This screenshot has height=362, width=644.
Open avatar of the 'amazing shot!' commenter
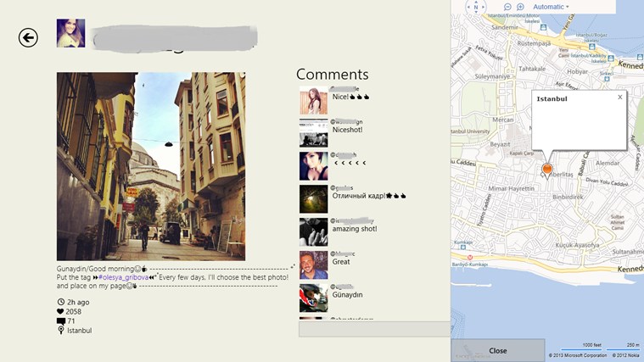pos(313,232)
